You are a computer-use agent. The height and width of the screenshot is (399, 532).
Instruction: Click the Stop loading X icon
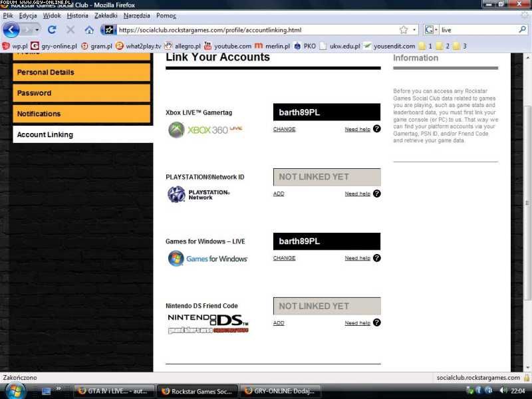(x=70, y=30)
